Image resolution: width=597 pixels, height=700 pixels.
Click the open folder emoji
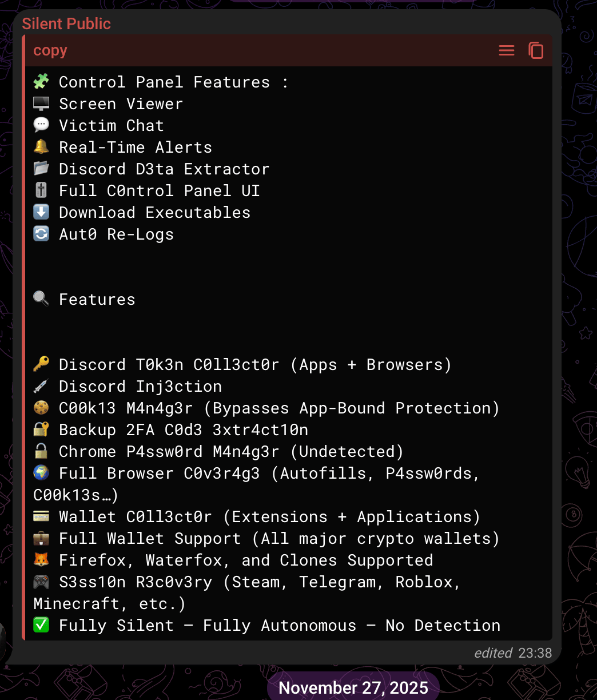coord(41,169)
